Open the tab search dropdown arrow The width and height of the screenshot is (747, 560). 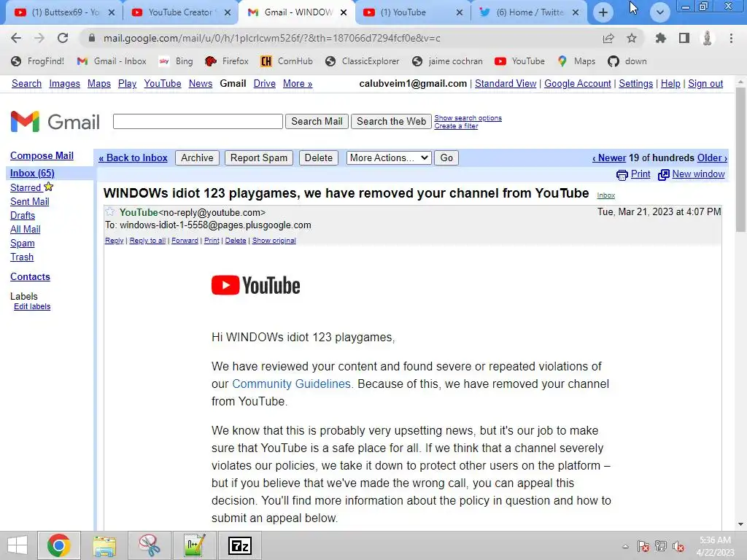click(x=659, y=12)
